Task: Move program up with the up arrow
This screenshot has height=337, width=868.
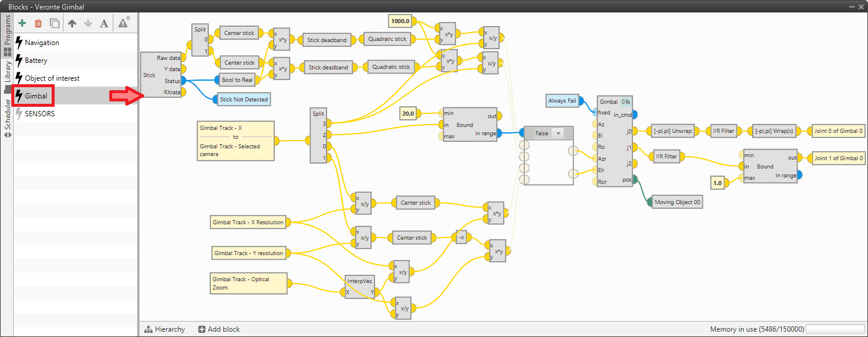Action: tap(72, 24)
